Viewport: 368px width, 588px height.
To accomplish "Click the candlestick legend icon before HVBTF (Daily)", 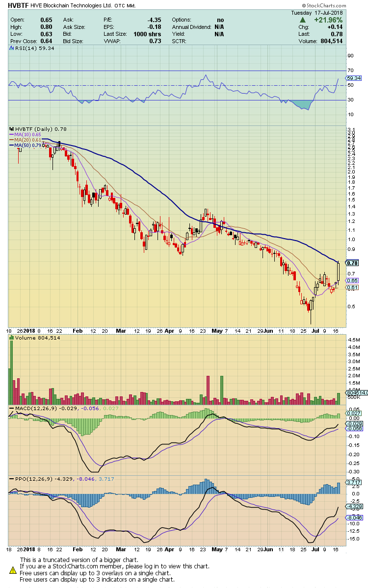I will (12, 128).
